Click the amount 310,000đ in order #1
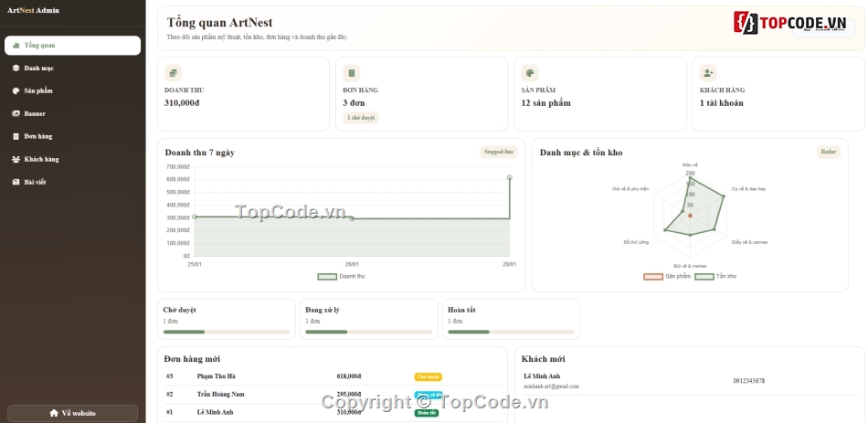Image resolution: width=868 pixels, height=423 pixels. pyautogui.click(x=349, y=412)
